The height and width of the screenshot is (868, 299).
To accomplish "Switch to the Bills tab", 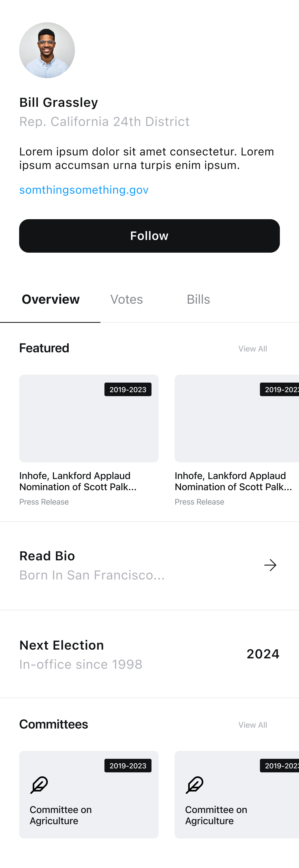I will pos(198,299).
